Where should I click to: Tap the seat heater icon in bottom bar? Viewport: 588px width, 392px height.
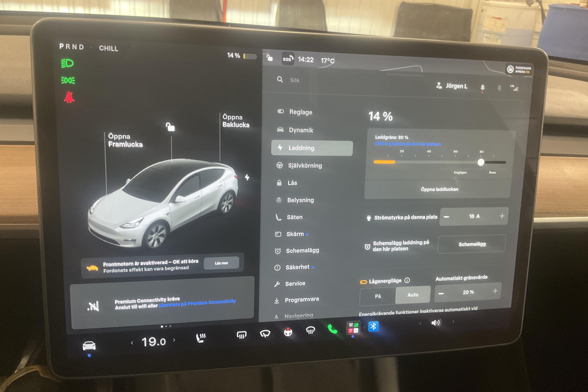click(201, 338)
